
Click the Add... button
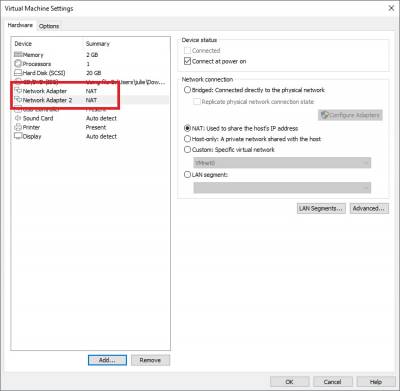[x=107, y=360]
